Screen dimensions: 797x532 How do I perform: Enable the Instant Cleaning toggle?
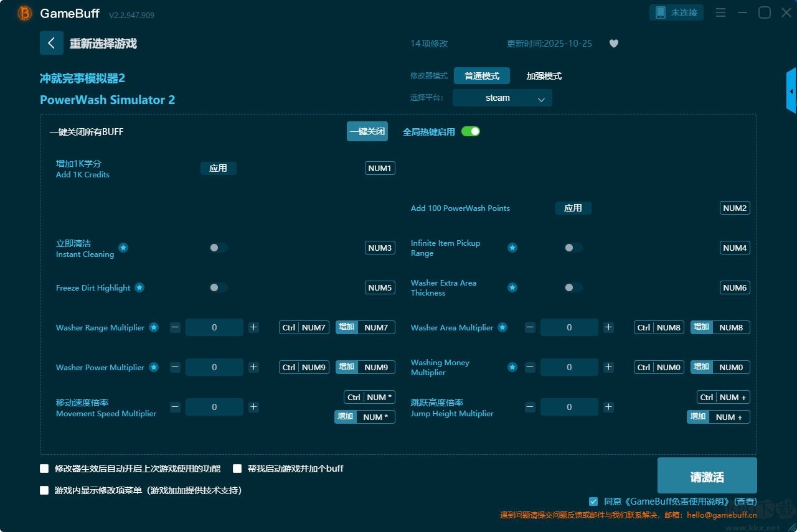(x=218, y=248)
